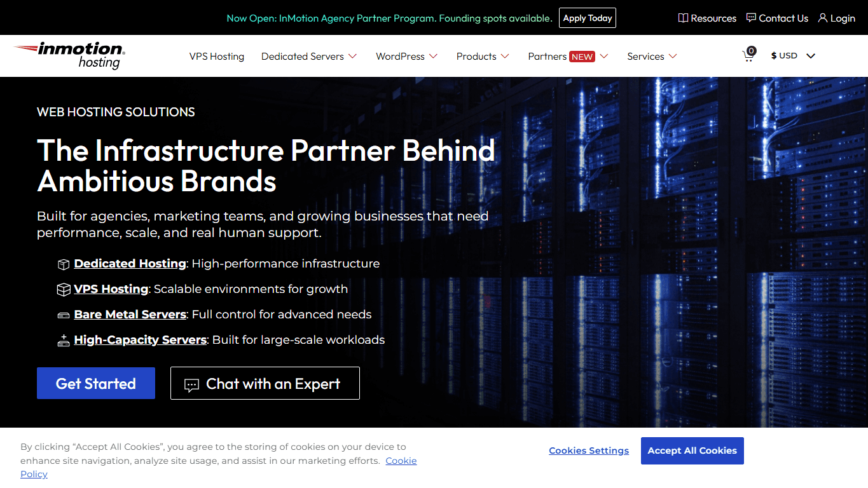Open the shopping cart icon
The image size is (868, 488).
[x=749, y=55]
